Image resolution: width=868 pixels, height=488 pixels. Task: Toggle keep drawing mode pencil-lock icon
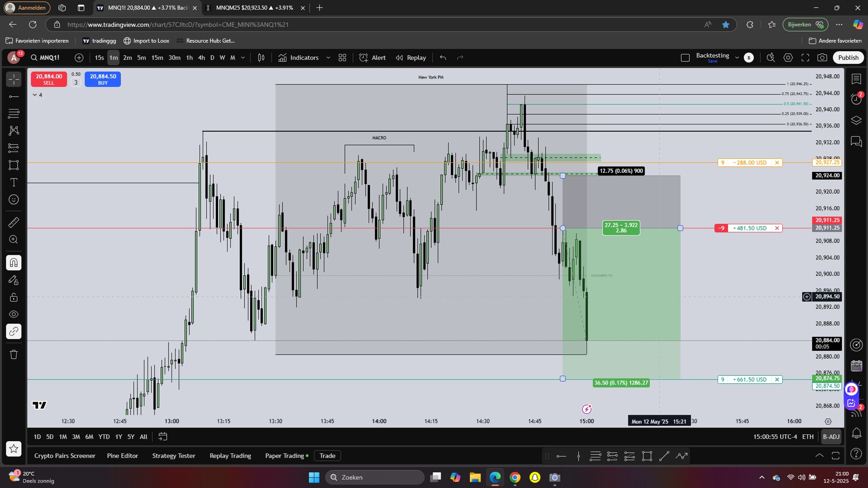14,280
